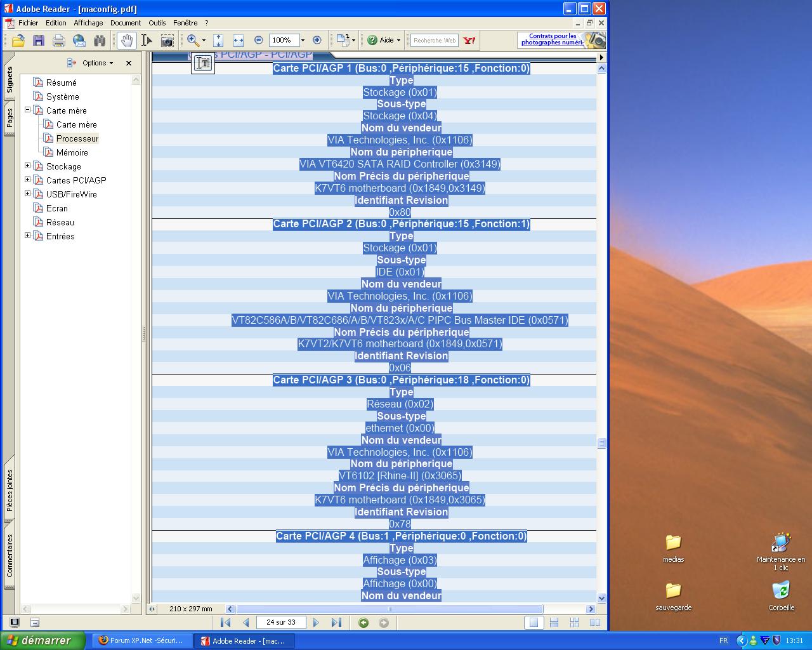812x650 pixels.
Task: Switch to Continuous Facing layout
Action: click(574, 623)
